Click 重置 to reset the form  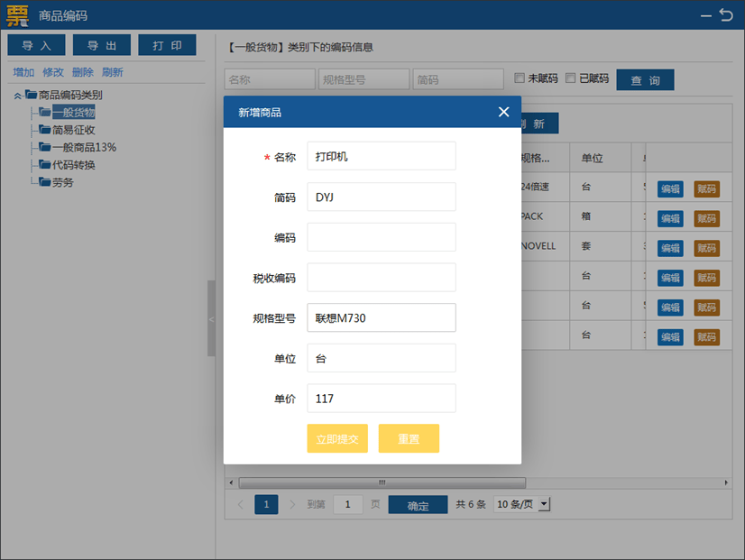(409, 438)
